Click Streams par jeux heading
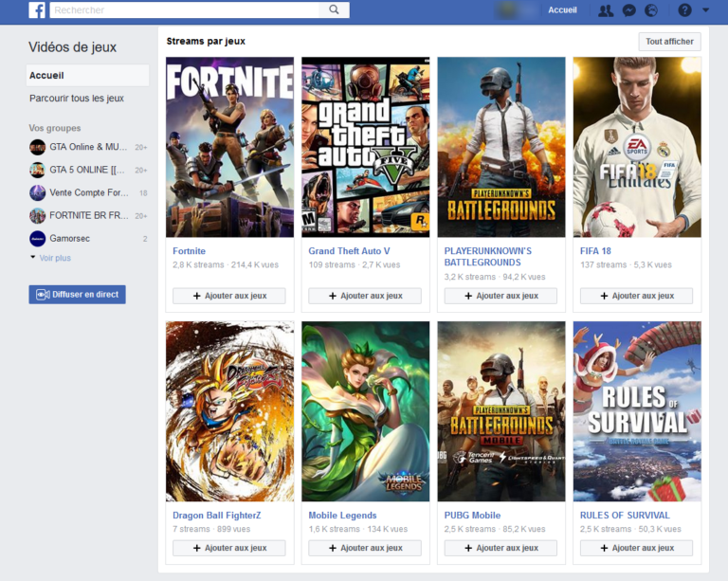 coord(206,42)
